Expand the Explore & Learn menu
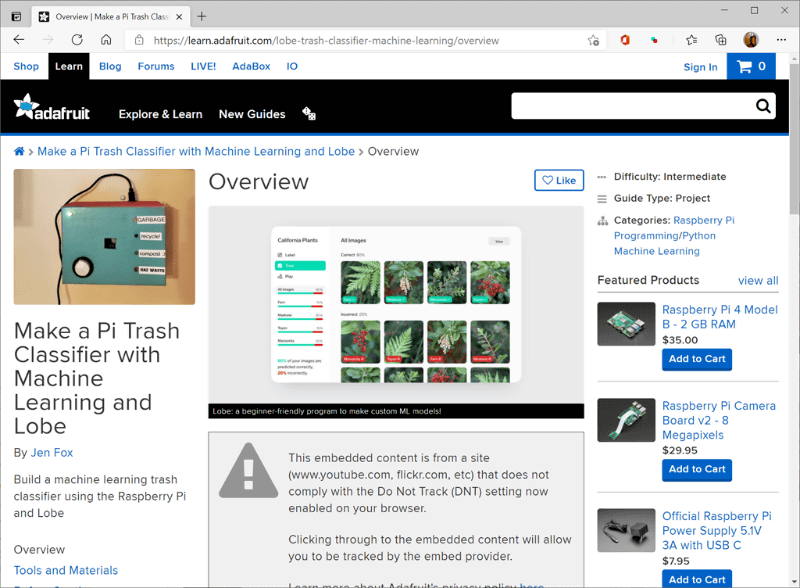800x588 pixels. pyautogui.click(x=160, y=114)
